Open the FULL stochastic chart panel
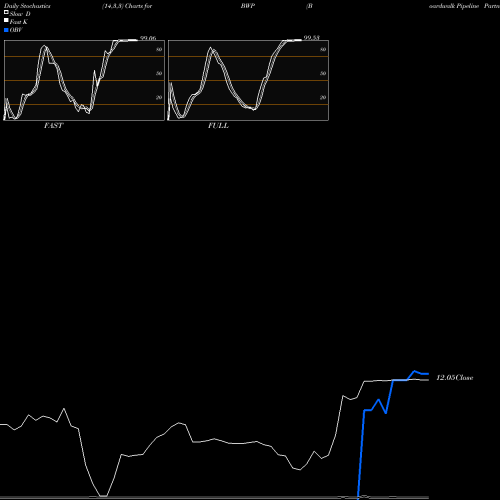Viewport: 500px width, 500px height. tap(248, 80)
